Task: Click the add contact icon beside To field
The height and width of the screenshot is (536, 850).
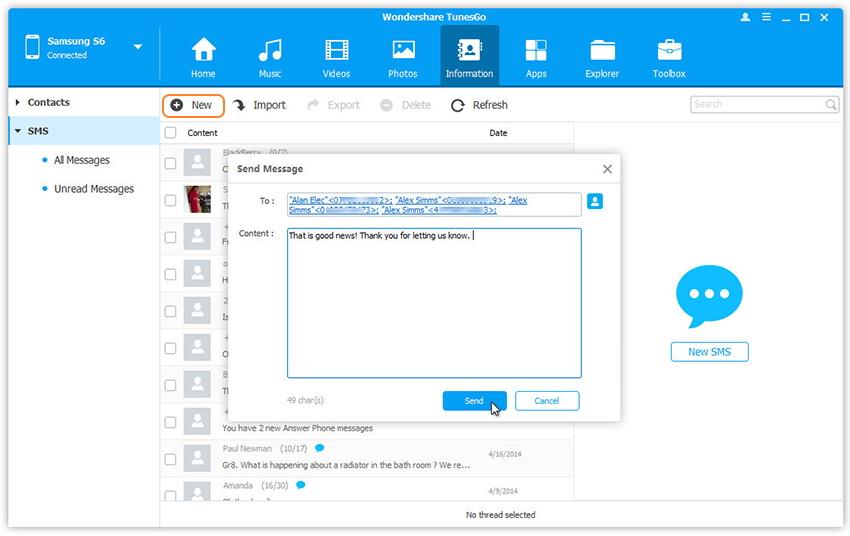Action: pyautogui.click(x=595, y=202)
